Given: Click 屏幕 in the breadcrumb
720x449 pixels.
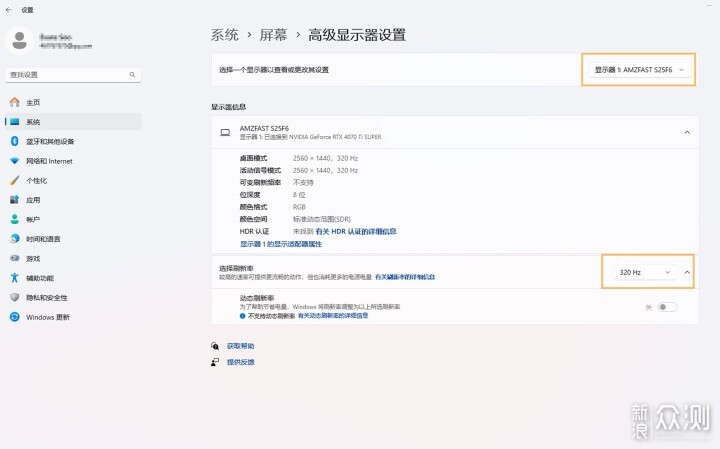Looking at the screenshot, I should point(273,35).
